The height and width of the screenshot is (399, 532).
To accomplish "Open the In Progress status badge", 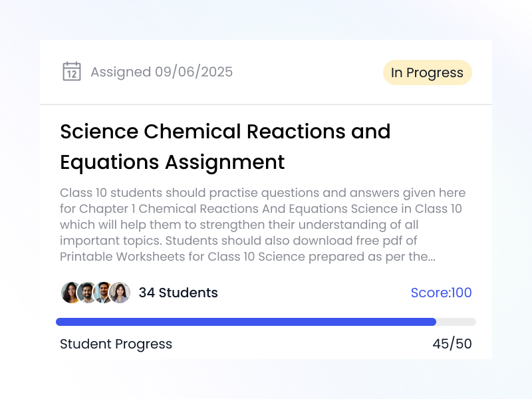I will tap(428, 72).
